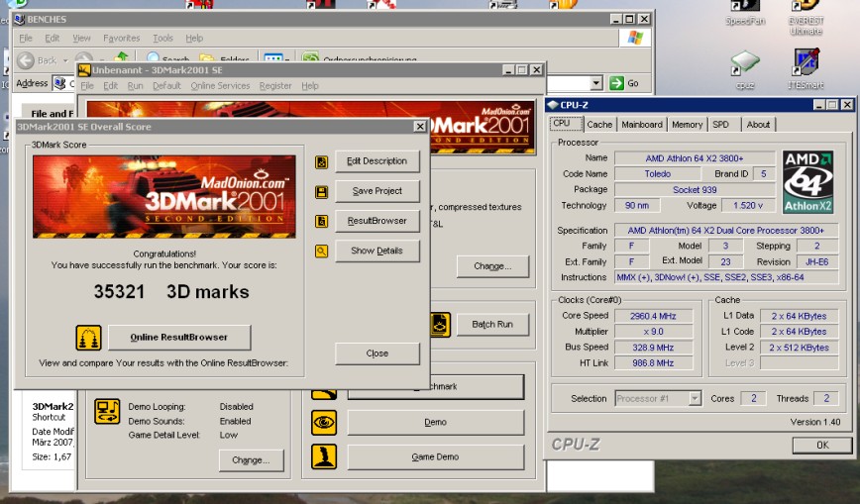Image resolution: width=860 pixels, height=504 pixels.
Task: Click the Specification processor name field
Action: coord(725,231)
